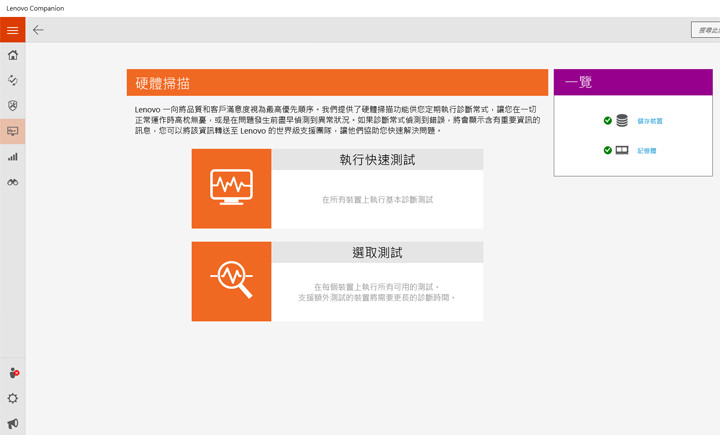Image resolution: width=720 pixels, height=435 pixels.
Task: Run the 執行快速測試 quick test
Action: [x=377, y=160]
